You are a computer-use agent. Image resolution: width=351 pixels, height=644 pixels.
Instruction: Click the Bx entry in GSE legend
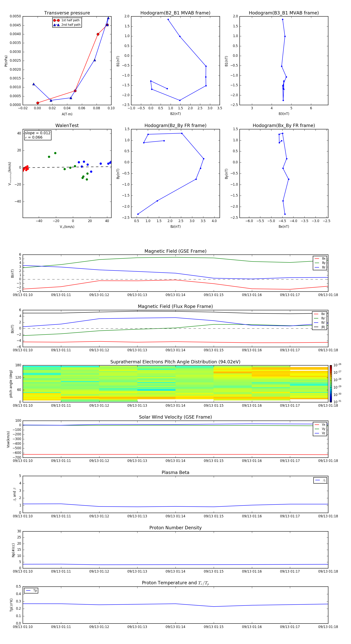coord(320,259)
